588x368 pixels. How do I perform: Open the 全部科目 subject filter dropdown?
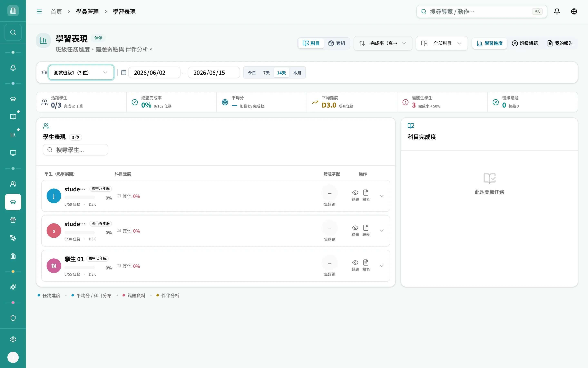click(441, 43)
